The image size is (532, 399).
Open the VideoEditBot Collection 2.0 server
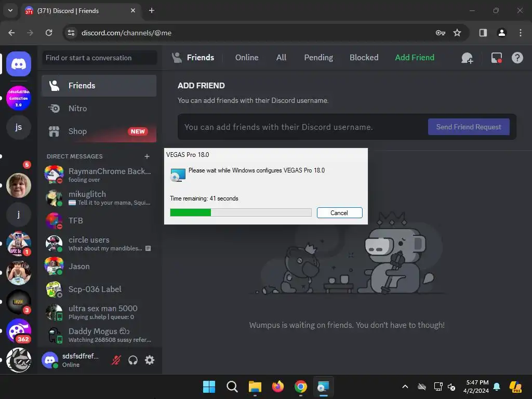pos(19,98)
